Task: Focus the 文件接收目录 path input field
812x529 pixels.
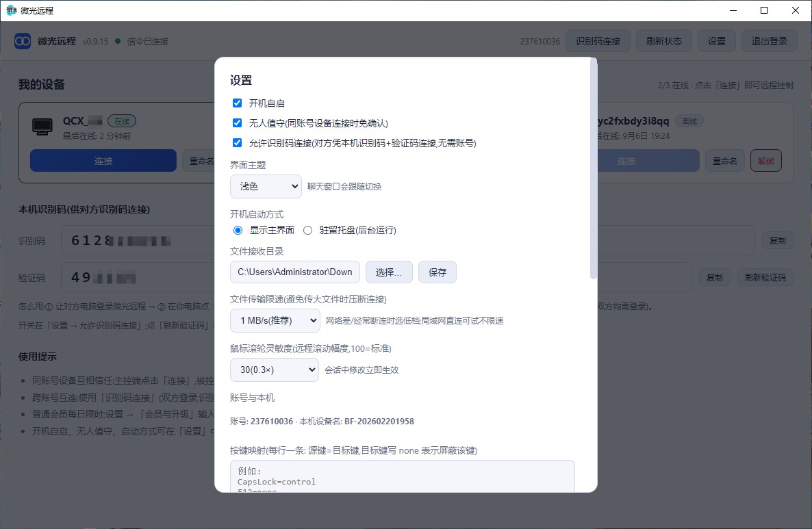Action: click(x=295, y=272)
